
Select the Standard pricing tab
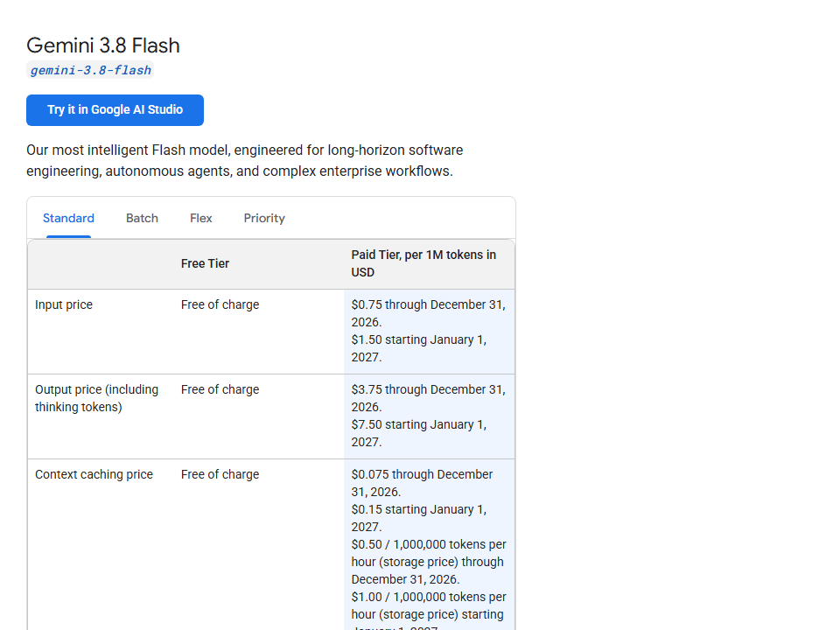[x=68, y=218]
